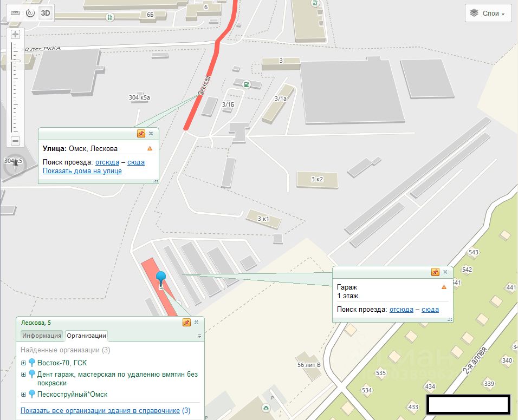Image resolution: width=518 pixels, height=420 pixels.
Task: Toggle the 3D map view
Action: pyautogui.click(x=46, y=13)
